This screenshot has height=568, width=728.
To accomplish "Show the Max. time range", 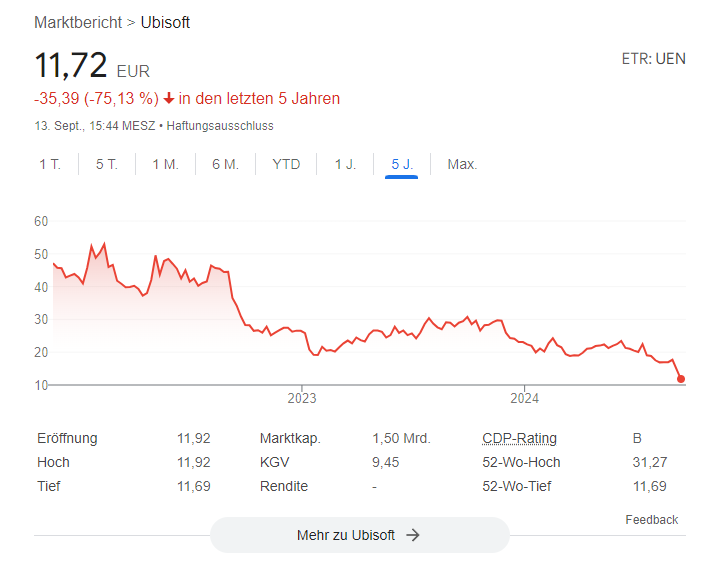I will pos(462,164).
